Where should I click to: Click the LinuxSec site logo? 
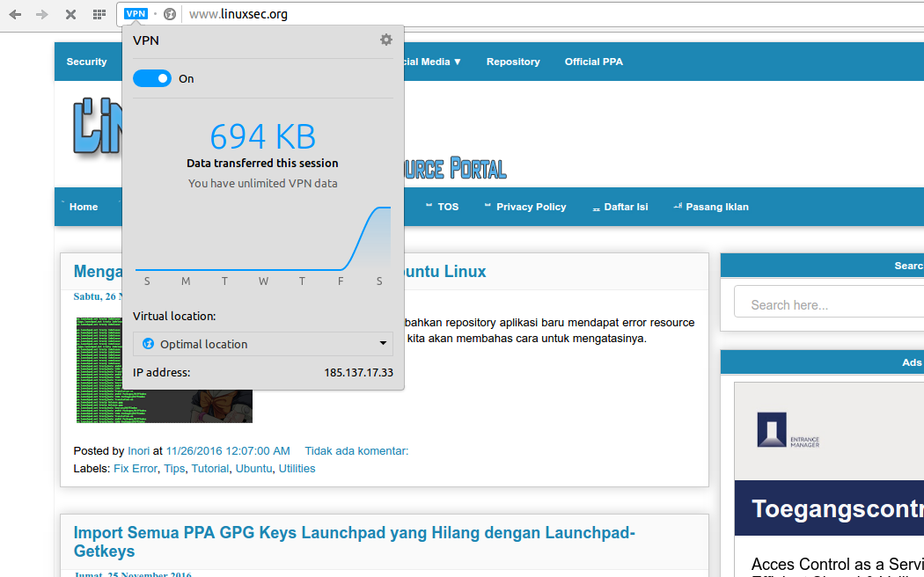coord(97,127)
